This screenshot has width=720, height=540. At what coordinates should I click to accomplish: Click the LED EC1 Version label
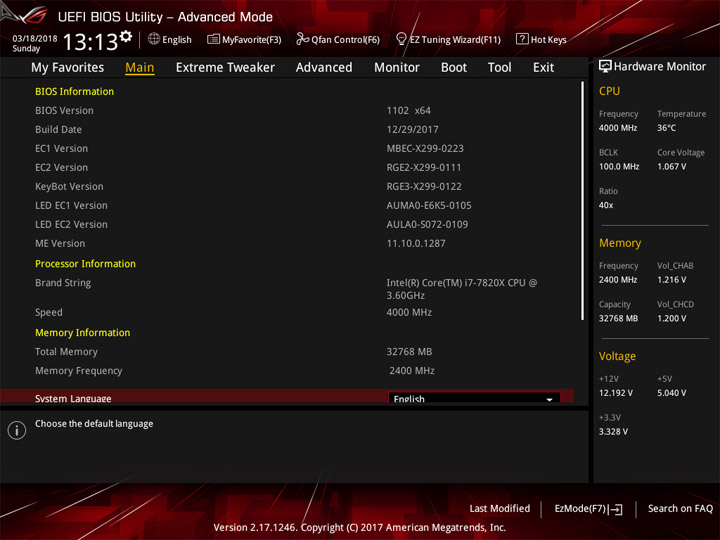click(x=71, y=205)
